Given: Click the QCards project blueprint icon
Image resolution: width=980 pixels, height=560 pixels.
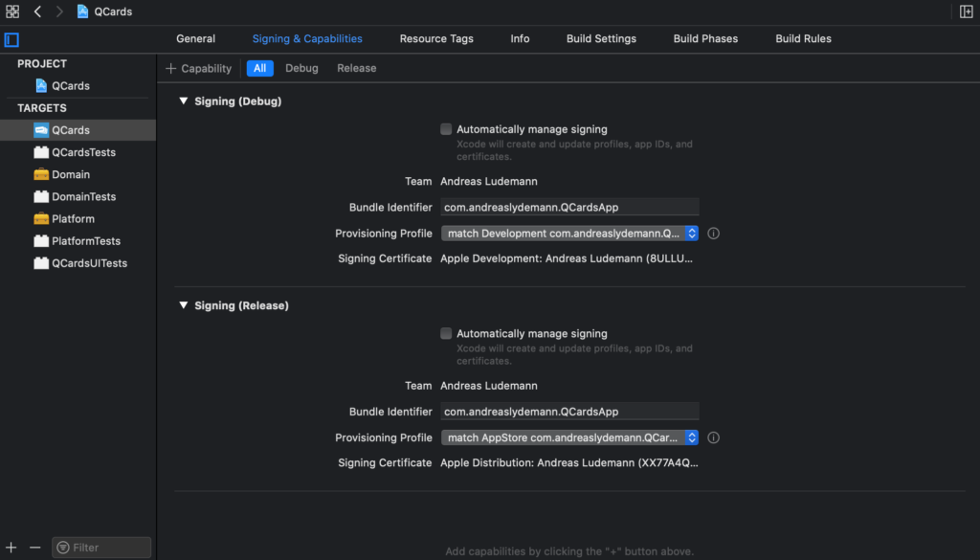Looking at the screenshot, I should pyautogui.click(x=41, y=85).
